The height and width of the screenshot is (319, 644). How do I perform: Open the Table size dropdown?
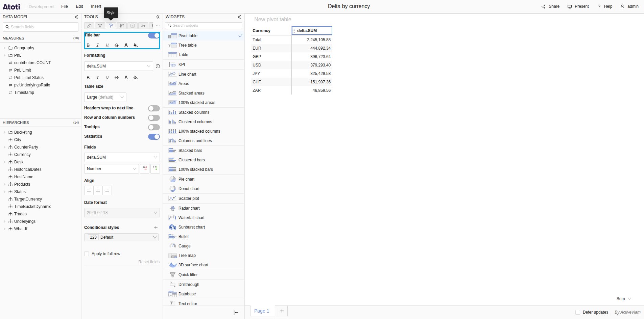pyautogui.click(x=105, y=97)
